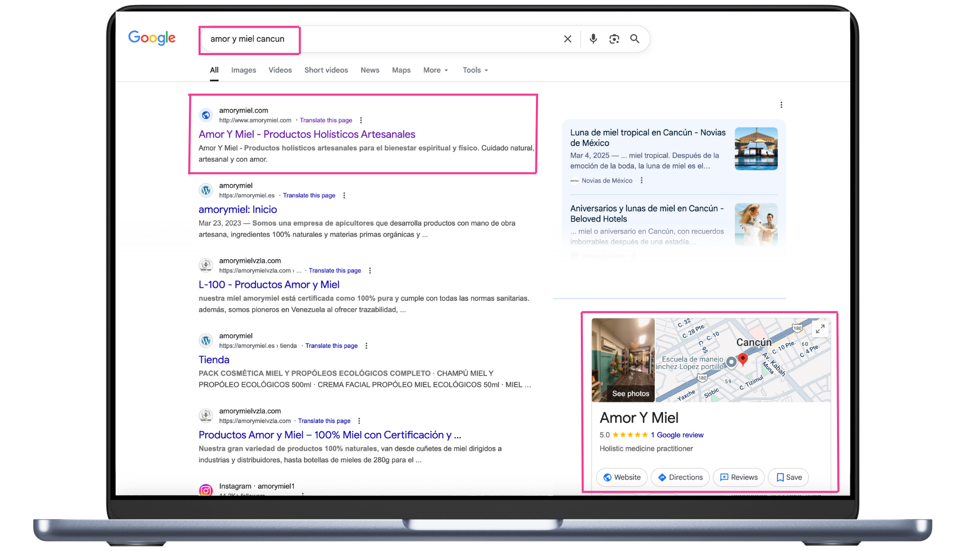
Task: Open Google Lens camera search
Action: [x=614, y=39]
